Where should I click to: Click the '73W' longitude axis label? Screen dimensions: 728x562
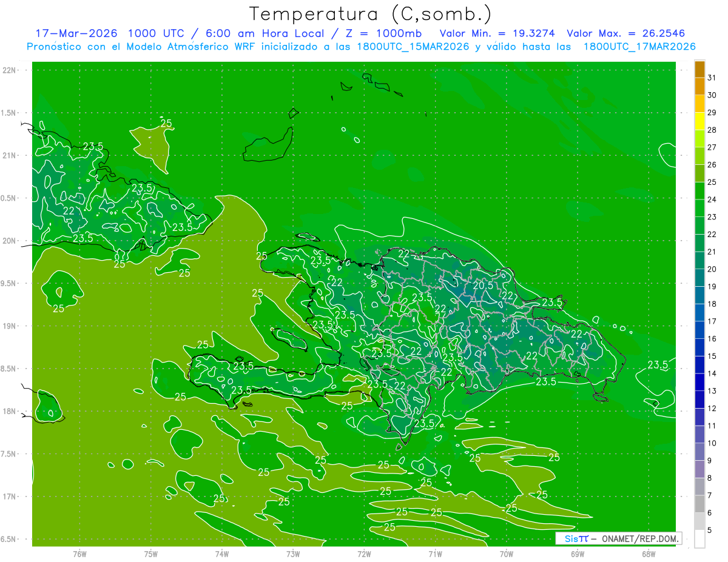click(293, 555)
